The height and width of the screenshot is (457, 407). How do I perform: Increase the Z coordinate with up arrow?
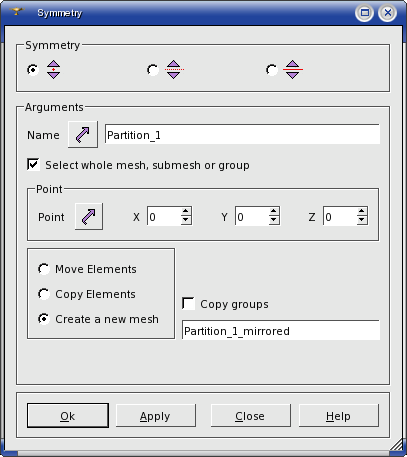(362, 211)
